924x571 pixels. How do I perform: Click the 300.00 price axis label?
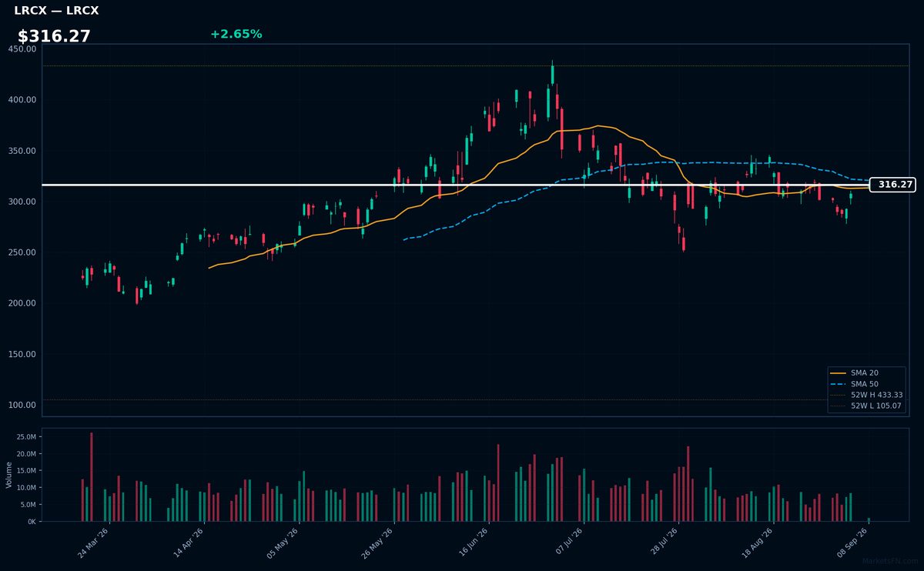[22, 202]
